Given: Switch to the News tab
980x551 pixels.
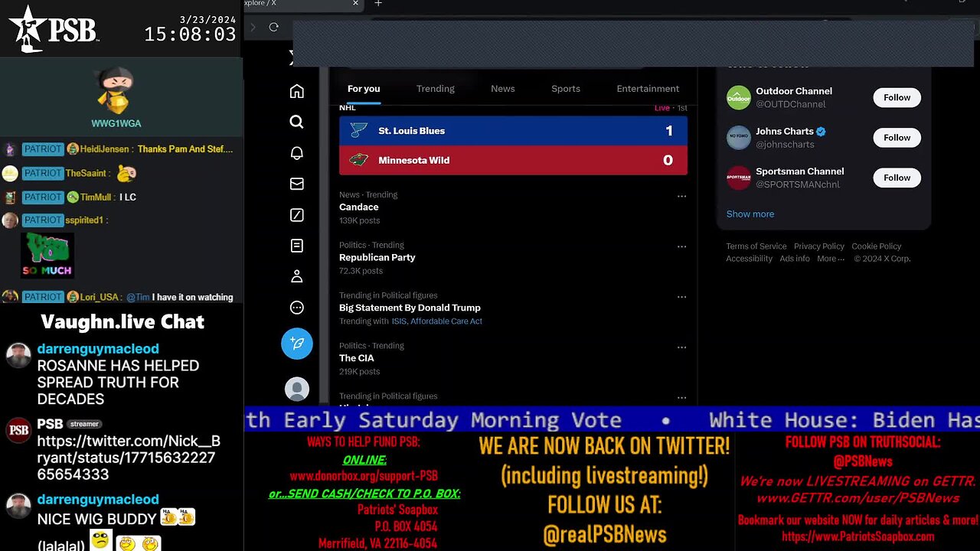Looking at the screenshot, I should 503,89.
